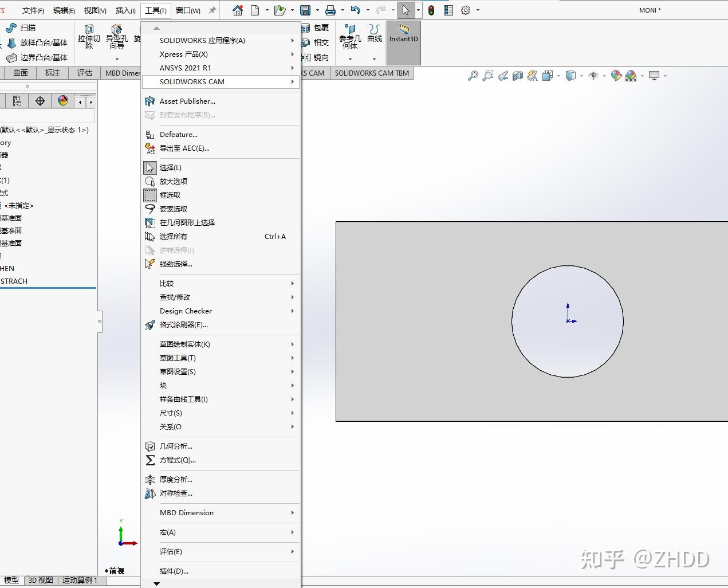Expand the ANSYS 2021 R1 submenu
Image resolution: width=728 pixels, height=588 pixels.
click(x=221, y=68)
